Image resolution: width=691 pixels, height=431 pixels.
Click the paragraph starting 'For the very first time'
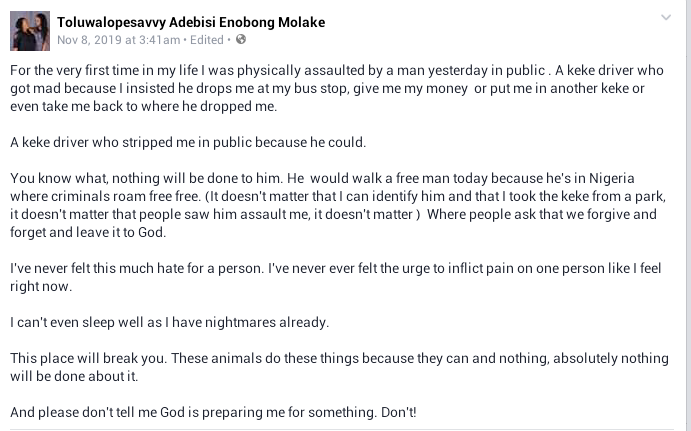point(337,88)
